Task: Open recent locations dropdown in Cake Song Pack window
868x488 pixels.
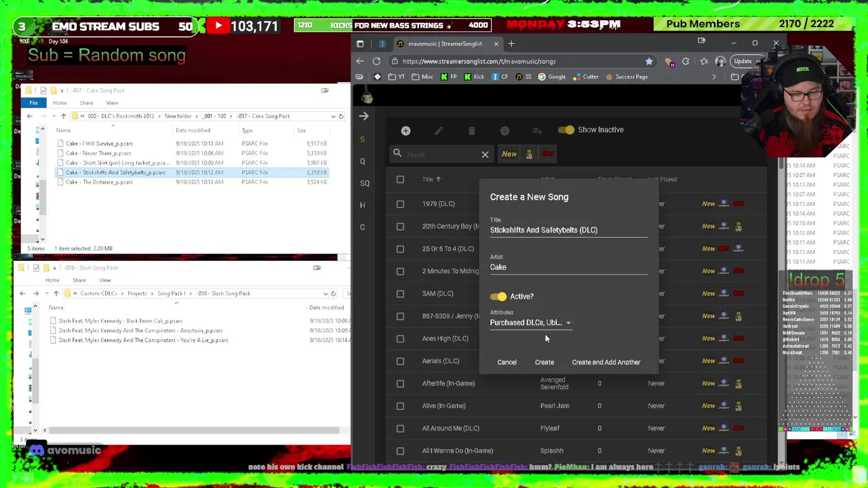Action: click(x=54, y=116)
